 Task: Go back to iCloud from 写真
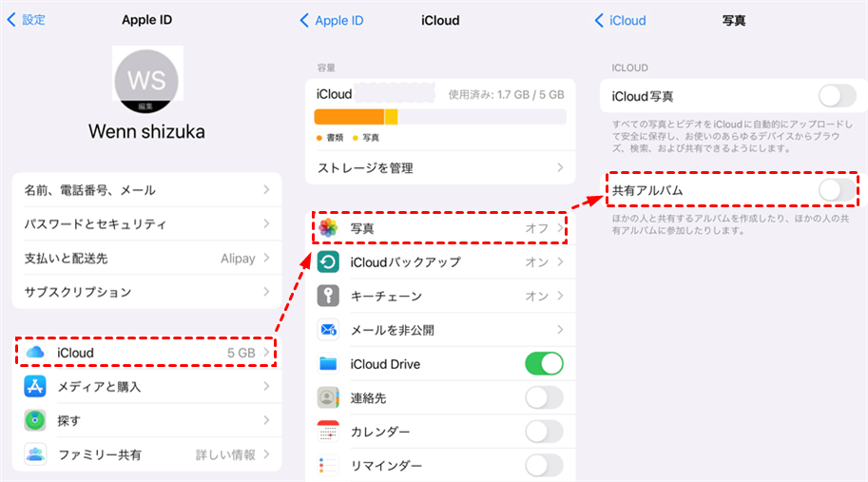point(620,21)
